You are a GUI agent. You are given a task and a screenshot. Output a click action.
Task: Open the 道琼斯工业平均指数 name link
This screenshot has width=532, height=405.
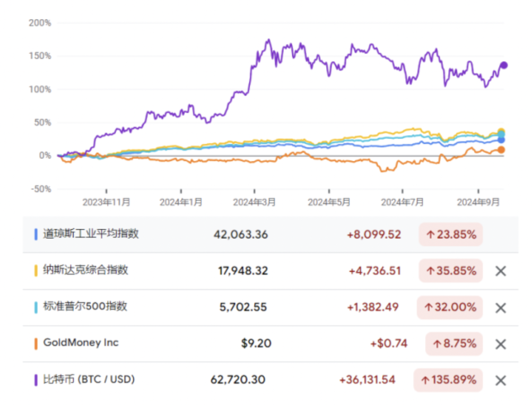tap(91, 234)
